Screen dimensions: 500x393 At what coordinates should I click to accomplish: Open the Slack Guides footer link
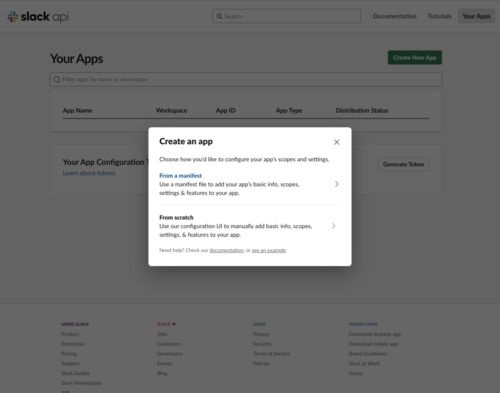75,373
